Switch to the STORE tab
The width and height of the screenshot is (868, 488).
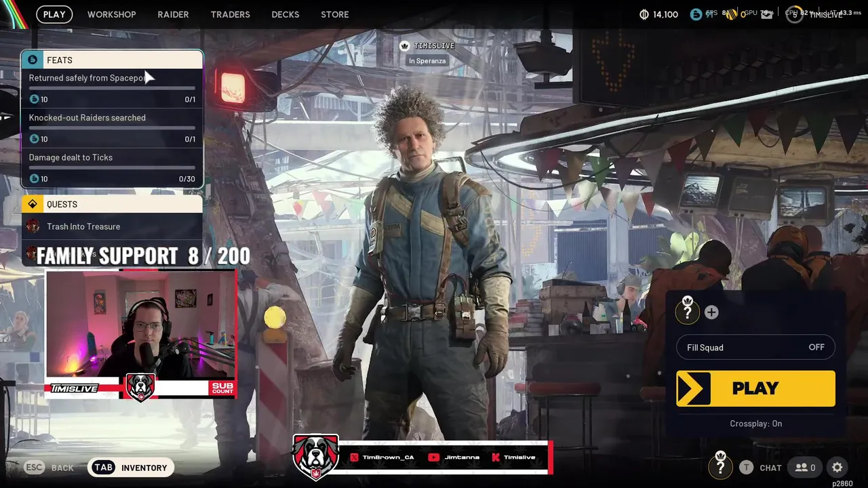[334, 14]
